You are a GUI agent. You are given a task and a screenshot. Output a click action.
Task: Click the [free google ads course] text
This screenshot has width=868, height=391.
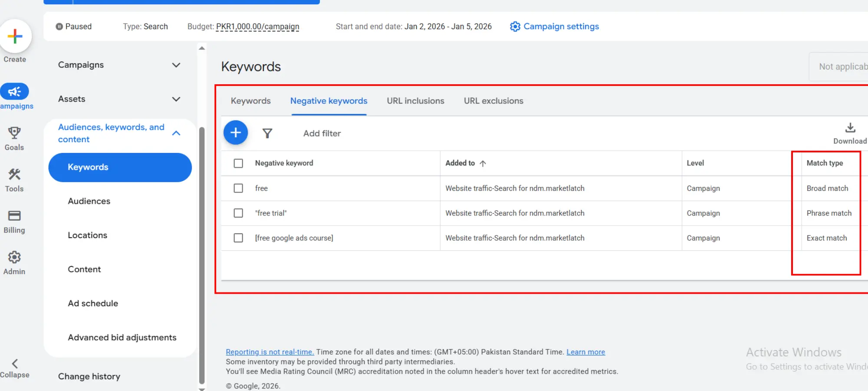click(x=294, y=238)
